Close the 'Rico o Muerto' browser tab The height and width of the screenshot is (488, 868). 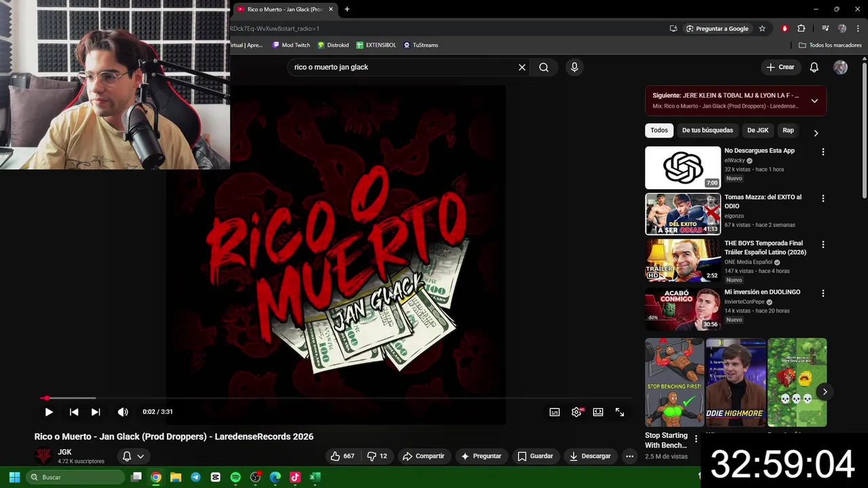(x=331, y=9)
